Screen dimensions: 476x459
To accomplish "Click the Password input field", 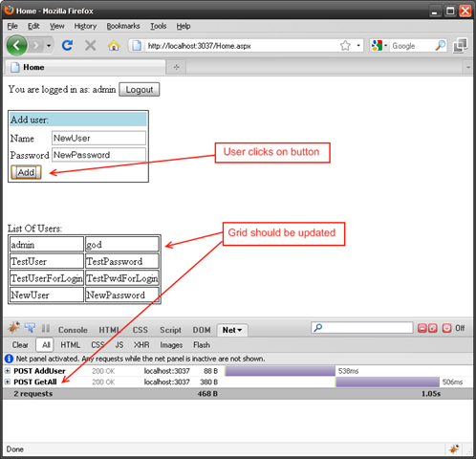I will [98, 155].
